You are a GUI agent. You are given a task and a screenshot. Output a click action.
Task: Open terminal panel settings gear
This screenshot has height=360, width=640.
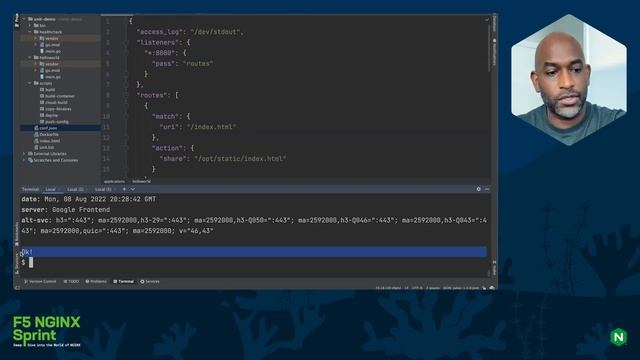478,189
